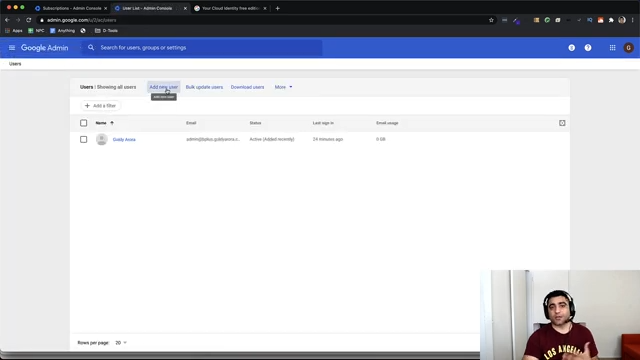Image resolution: width=640 pixels, height=360 pixels.
Task: Switch to the Subscriptions - Admin Console tab
Action: [71, 8]
